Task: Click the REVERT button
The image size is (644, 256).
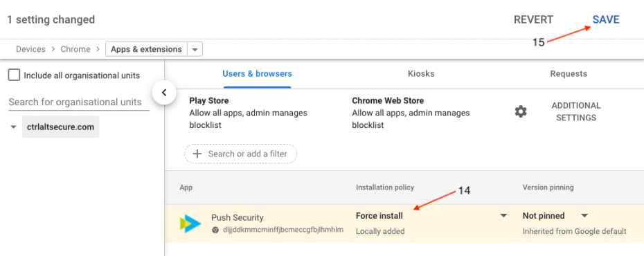Action: pos(533,19)
